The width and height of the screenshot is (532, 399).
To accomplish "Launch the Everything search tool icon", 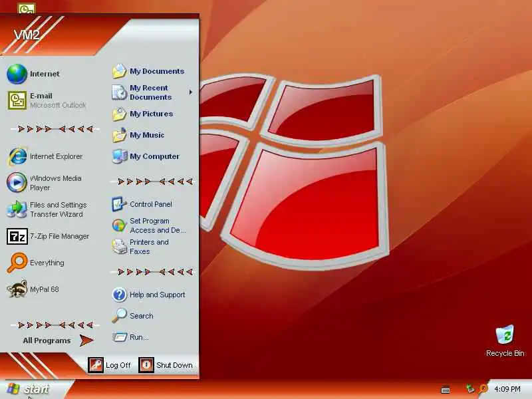I will pyautogui.click(x=17, y=263).
